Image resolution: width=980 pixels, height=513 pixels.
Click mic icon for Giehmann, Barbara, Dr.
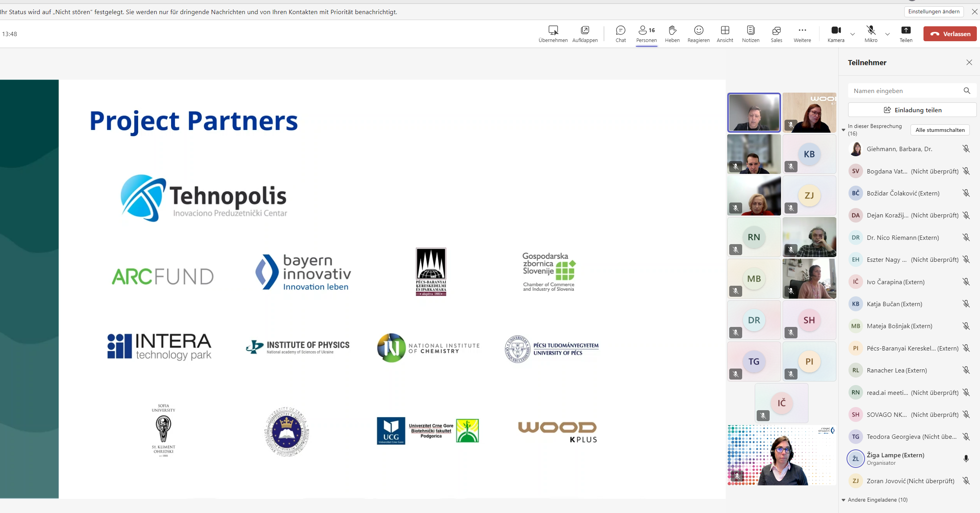966,149
